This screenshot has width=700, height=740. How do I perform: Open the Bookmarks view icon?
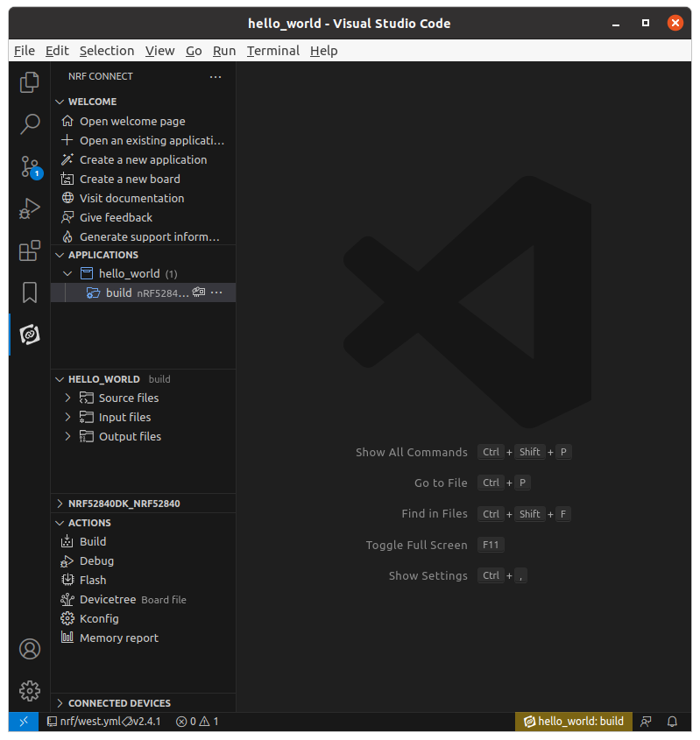click(x=29, y=292)
